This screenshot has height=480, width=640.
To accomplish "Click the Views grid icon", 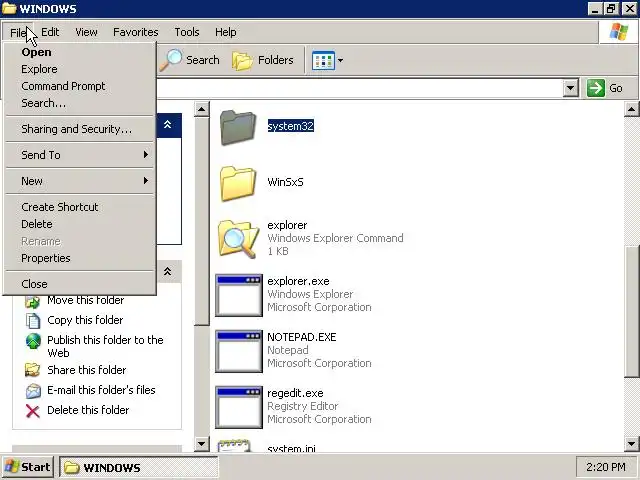I will (323, 60).
